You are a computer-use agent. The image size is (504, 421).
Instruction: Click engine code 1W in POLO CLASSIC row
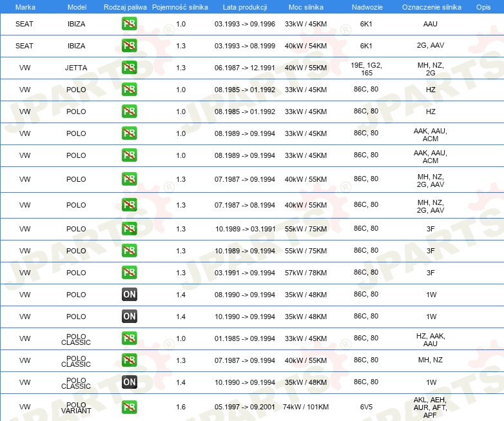(431, 382)
